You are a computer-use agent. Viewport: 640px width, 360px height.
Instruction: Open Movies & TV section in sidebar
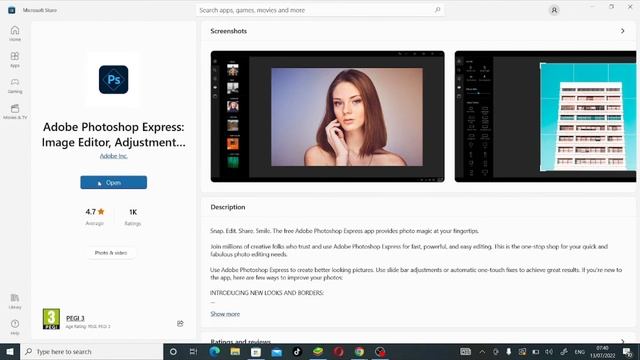tap(15, 111)
